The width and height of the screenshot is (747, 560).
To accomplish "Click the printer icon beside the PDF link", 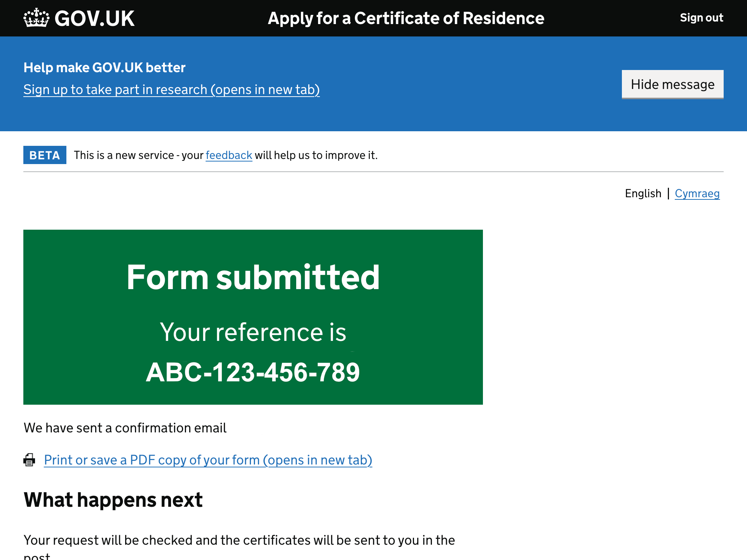I will tap(29, 460).
